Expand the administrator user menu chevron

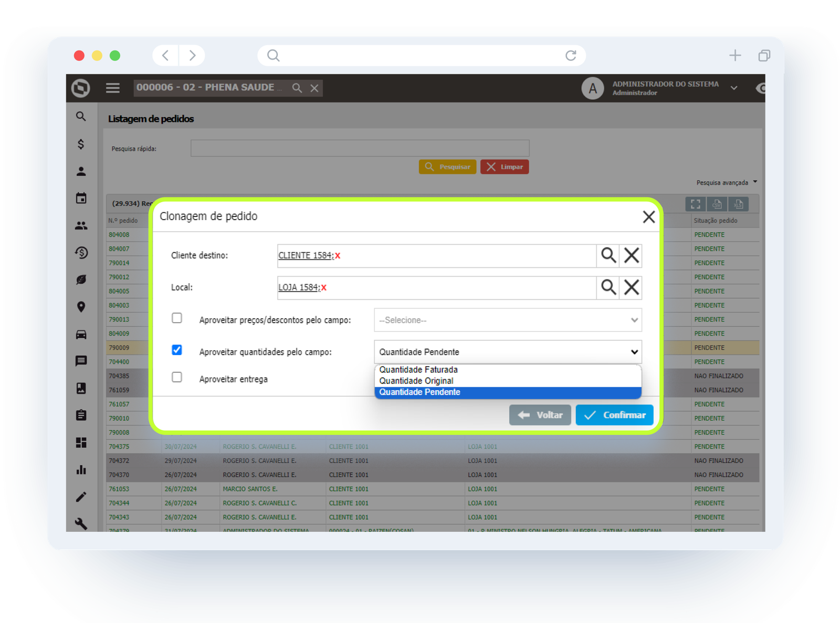click(x=734, y=88)
